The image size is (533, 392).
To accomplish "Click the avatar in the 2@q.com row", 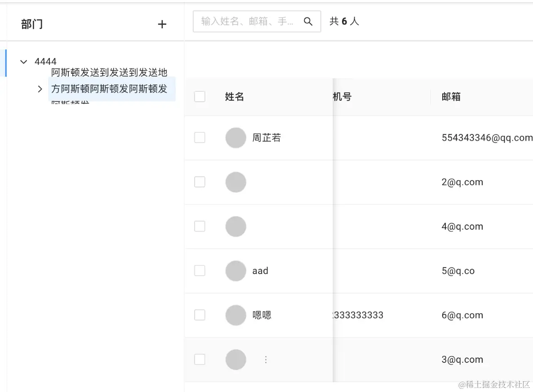I will click(x=235, y=182).
